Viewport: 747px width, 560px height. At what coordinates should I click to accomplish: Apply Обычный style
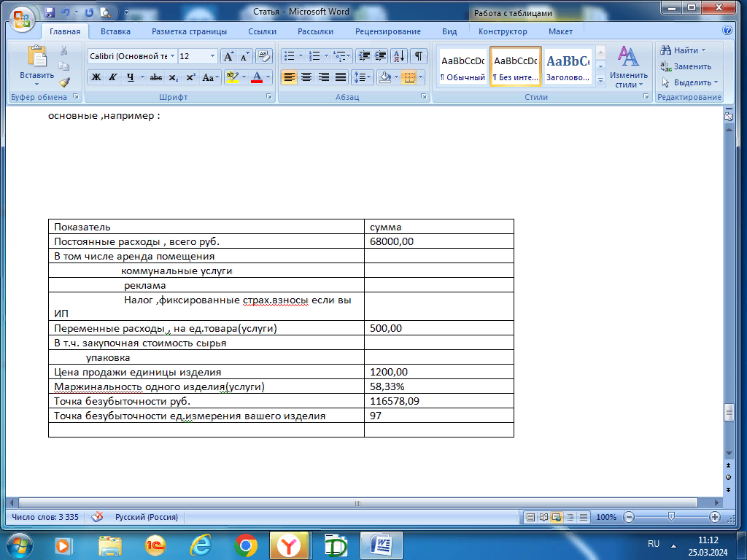[462, 66]
